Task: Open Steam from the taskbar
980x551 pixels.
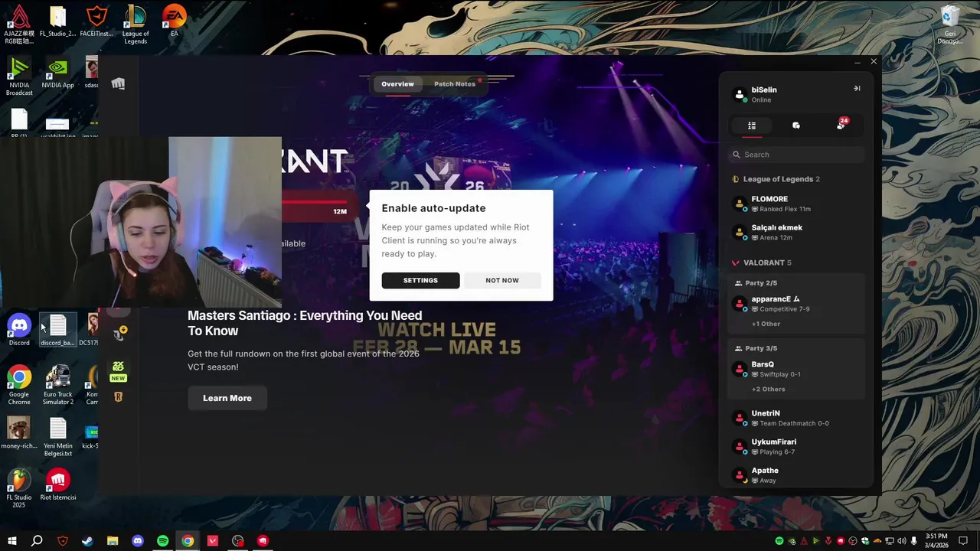Action: tap(87, 541)
